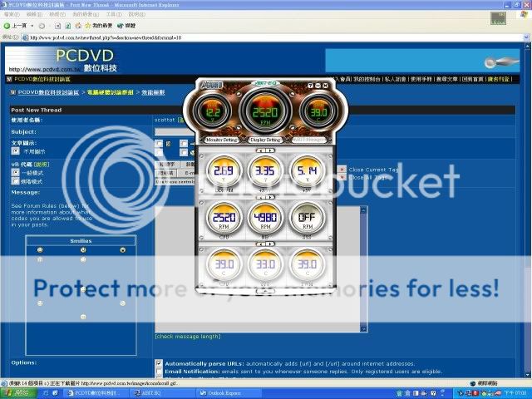532x399 pixels.
Task: Click the green-digit 39.0 C top gauge
Action: (318, 111)
